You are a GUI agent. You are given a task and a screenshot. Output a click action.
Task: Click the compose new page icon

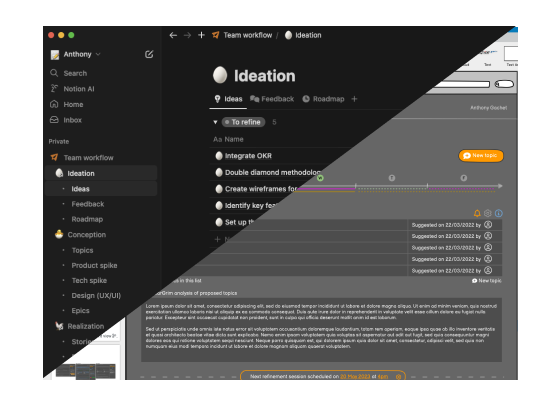(149, 54)
